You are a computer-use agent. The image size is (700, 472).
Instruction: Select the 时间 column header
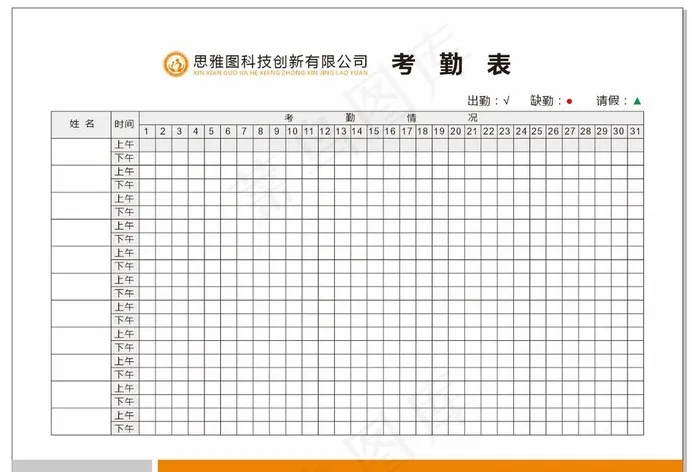[x=125, y=125]
